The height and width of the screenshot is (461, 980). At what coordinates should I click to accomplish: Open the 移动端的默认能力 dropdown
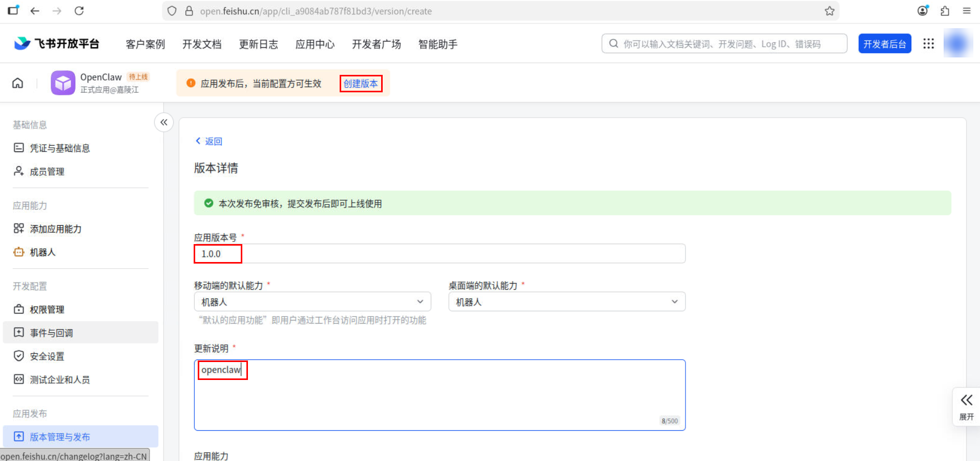312,302
